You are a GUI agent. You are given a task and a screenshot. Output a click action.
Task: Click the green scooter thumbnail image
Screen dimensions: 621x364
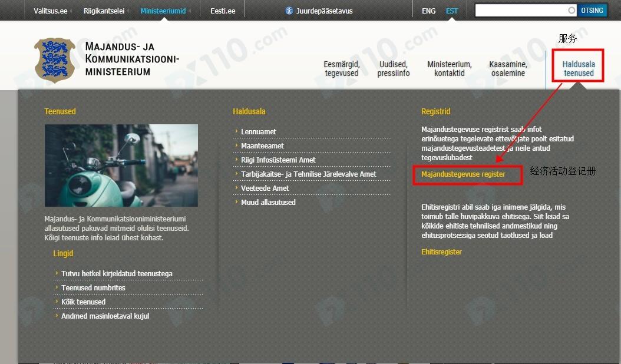pos(121,166)
